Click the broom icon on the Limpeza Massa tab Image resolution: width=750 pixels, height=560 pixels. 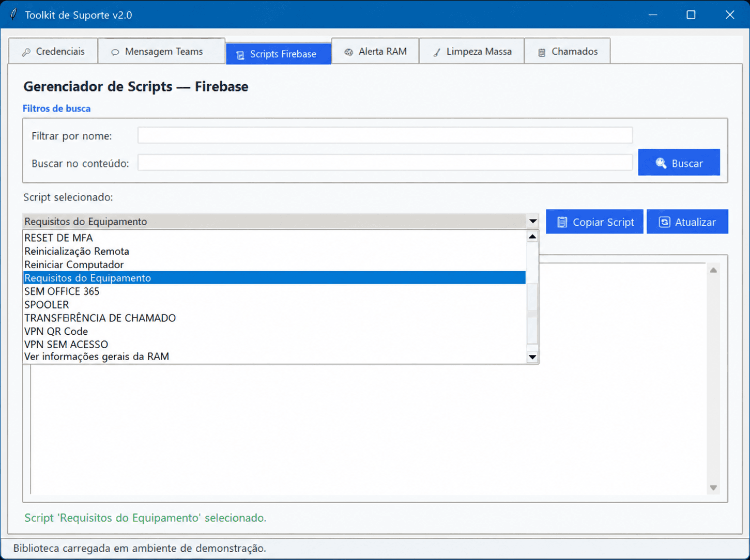[437, 52]
